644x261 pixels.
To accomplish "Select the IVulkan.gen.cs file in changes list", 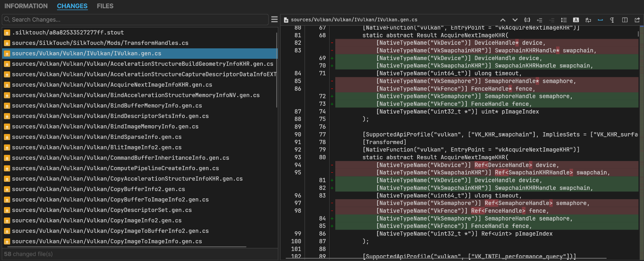I will coord(139,54).
